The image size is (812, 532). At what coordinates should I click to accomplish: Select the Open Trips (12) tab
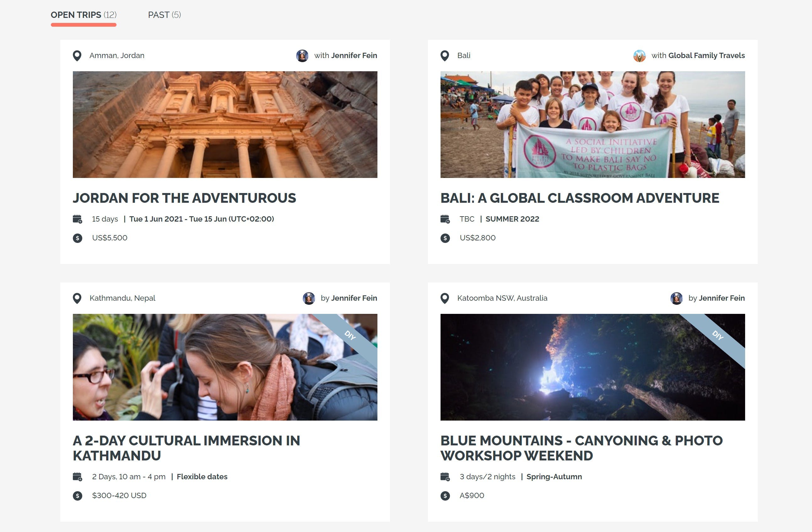pyautogui.click(x=84, y=15)
